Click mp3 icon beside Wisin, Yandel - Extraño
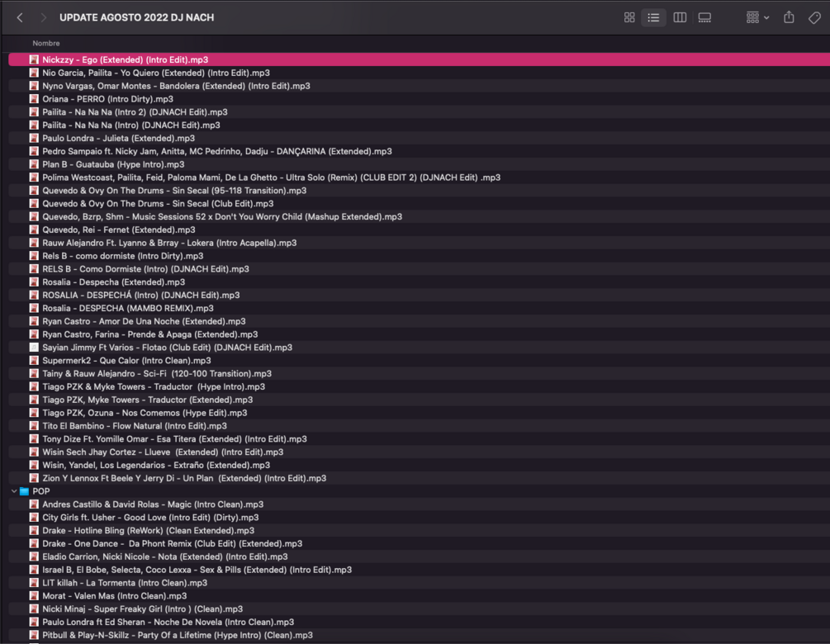The width and height of the screenshot is (830, 644). pyautogui.click(x=34, y=465)
